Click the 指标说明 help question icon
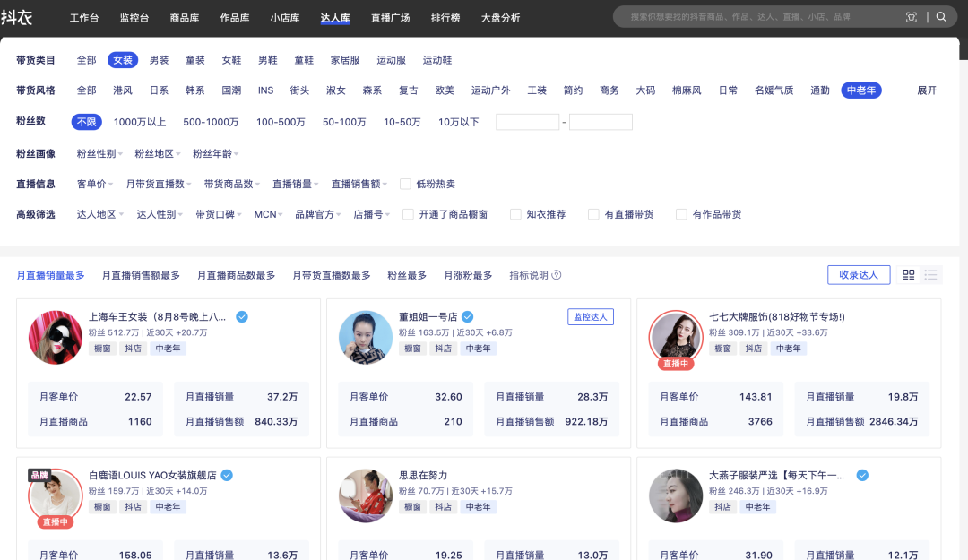Image resolution: width=968 pixels, height=560 pixels. click(557, 275)
